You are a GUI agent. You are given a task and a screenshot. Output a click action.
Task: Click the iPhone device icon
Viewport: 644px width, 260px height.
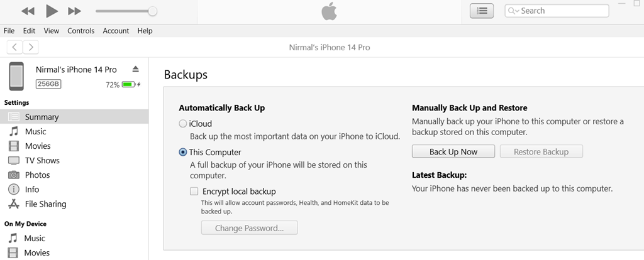point(16,76)
